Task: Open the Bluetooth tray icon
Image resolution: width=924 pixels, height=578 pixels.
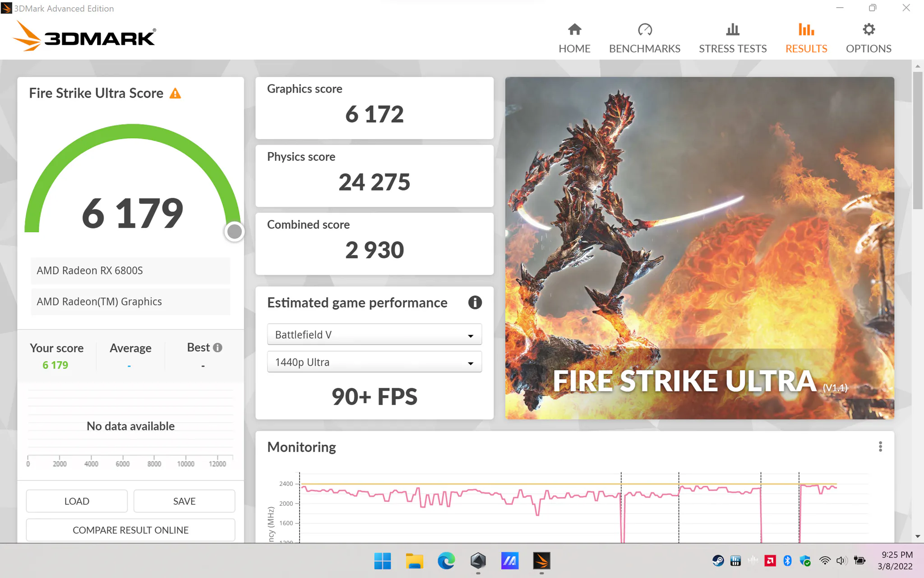Action: (787, 561)
